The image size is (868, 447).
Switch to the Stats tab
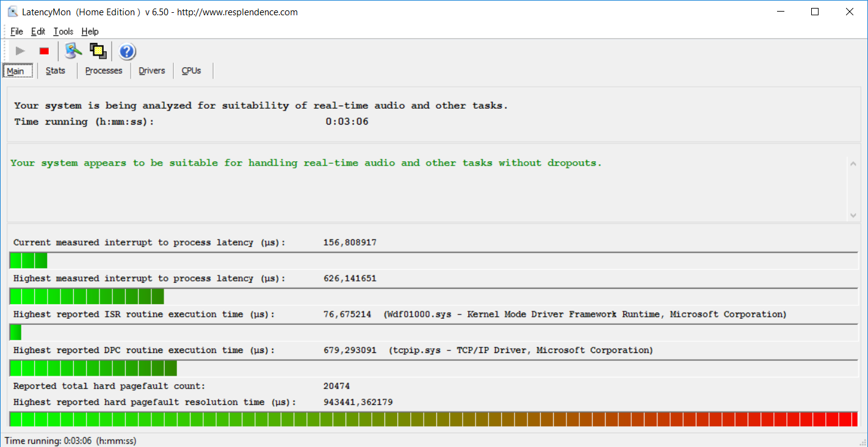pyautogui.click(x=56, y=71)
